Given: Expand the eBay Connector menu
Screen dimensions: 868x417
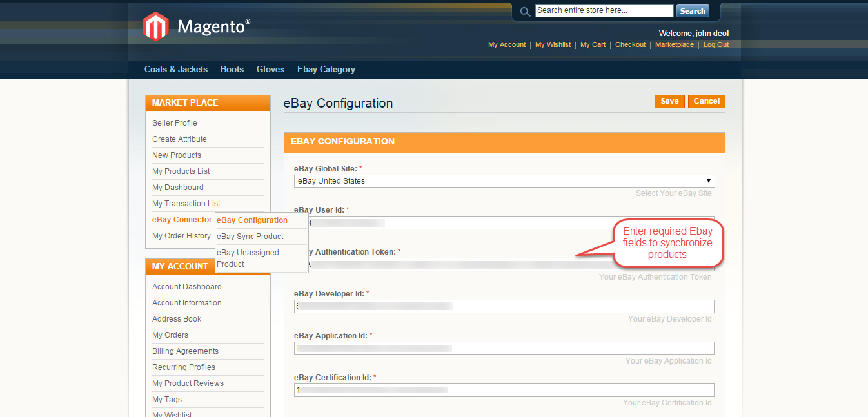Looking at the screenshot, I should (182, 219).
